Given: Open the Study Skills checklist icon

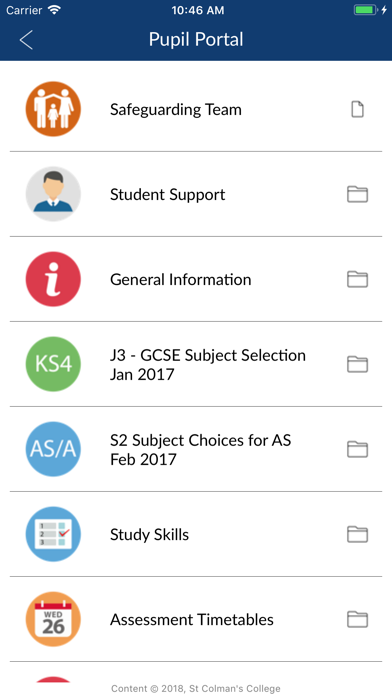Looking at the screenshot, I should click(53, 534).
